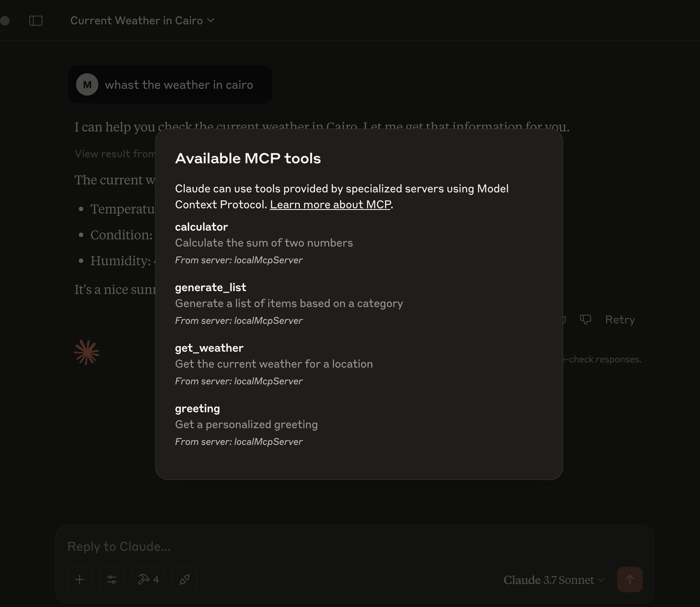Image resolution: width=700 pixels, height=607 pixels.
Task: Click 'From server: localMcpServer' under get_weather
Action: pyautogui.click(x=239, y=381)
